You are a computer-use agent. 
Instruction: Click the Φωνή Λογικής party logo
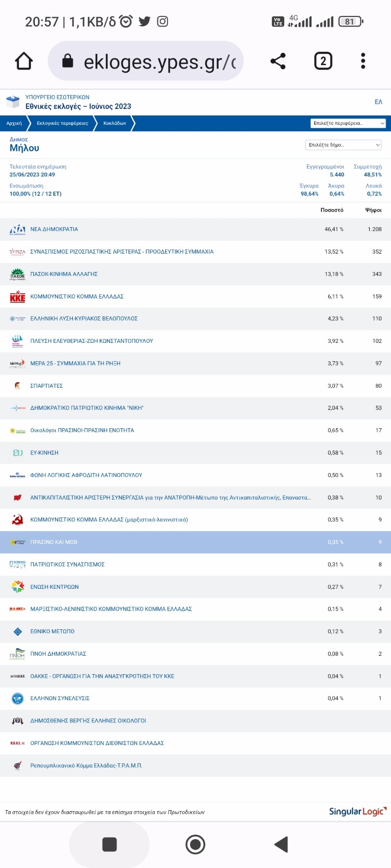(x=17, y=475)
